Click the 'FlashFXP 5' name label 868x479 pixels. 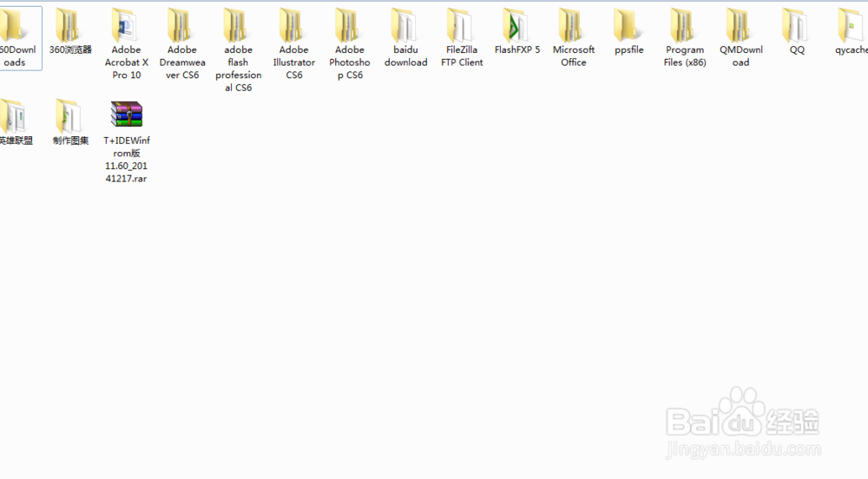517,49
